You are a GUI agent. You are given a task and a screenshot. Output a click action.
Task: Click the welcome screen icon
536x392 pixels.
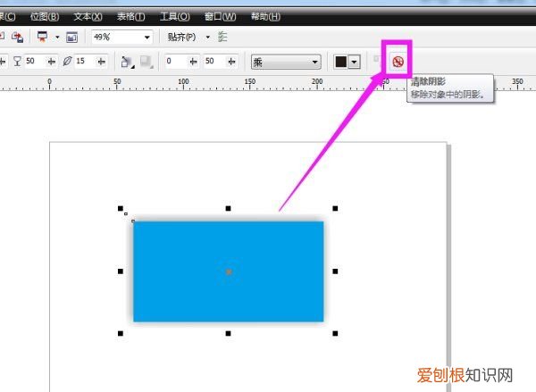72,38
